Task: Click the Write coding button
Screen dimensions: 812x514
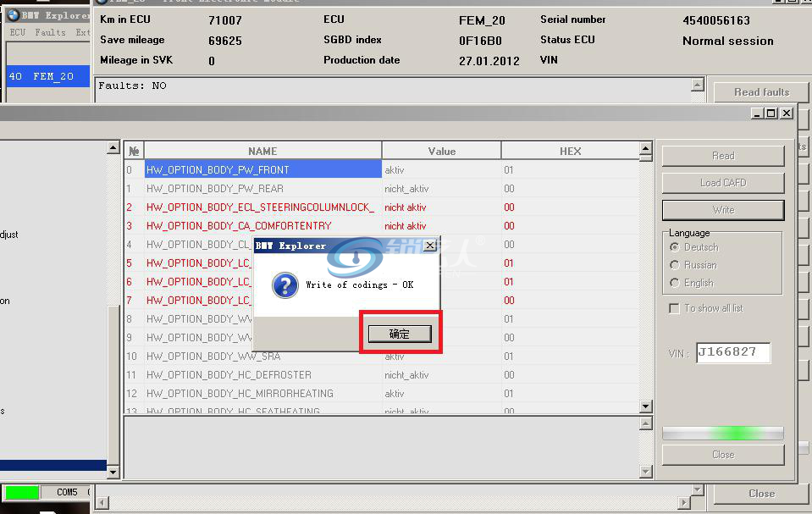Action: pos(723,210)
